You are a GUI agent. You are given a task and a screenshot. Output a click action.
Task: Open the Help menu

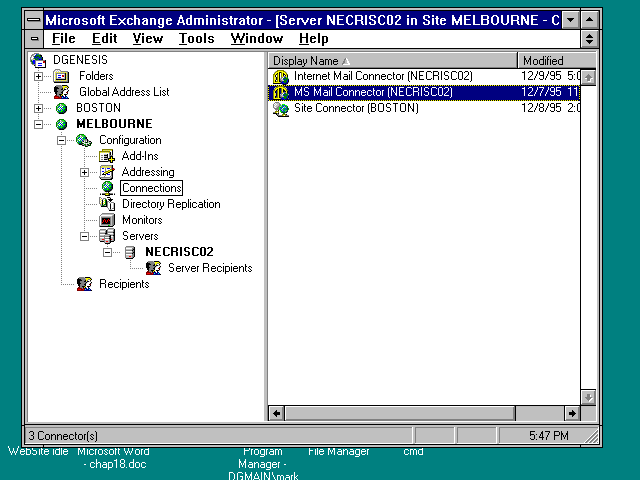click(313, 38)
